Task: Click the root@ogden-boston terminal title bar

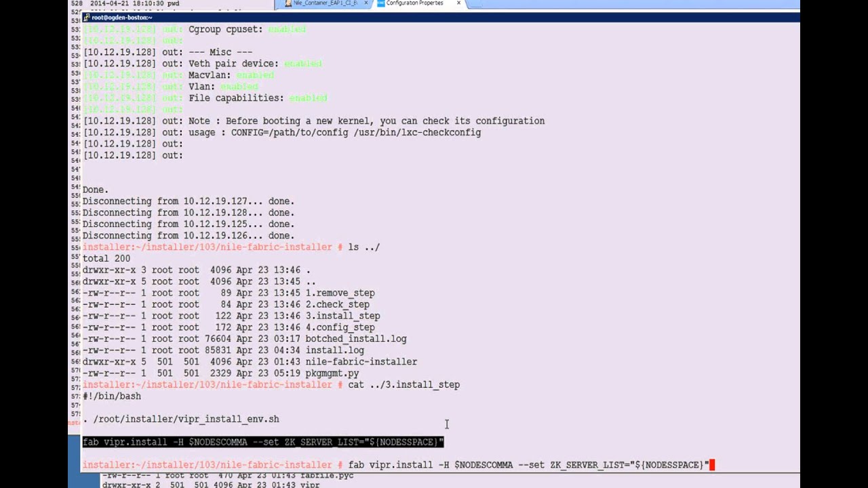Action: coord(441,18)
